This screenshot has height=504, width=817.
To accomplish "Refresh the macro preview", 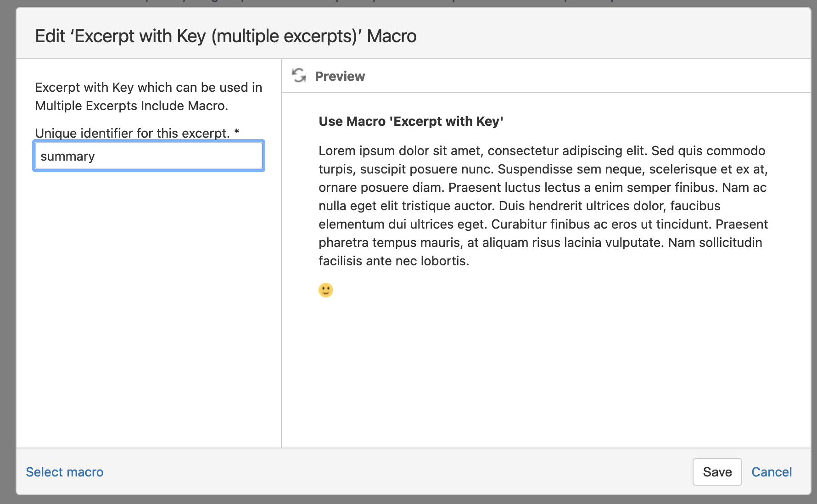I will pos(299,76).
